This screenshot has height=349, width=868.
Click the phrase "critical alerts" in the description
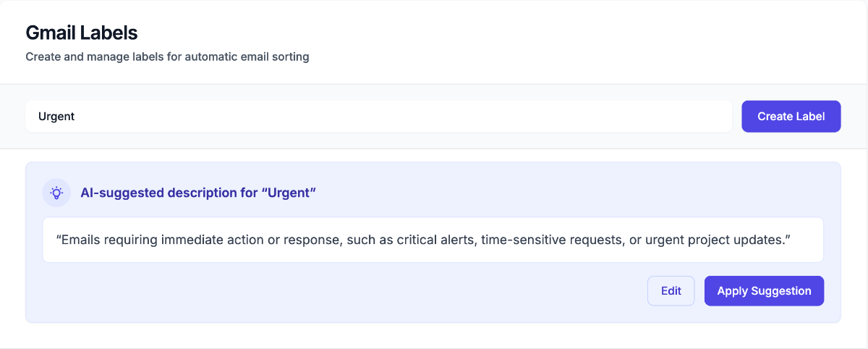tap(435, 240)
